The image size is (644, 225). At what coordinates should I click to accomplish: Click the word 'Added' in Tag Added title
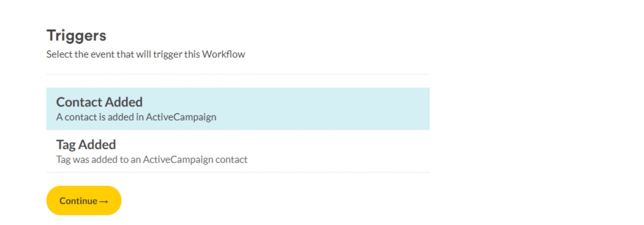pos(97,145)
